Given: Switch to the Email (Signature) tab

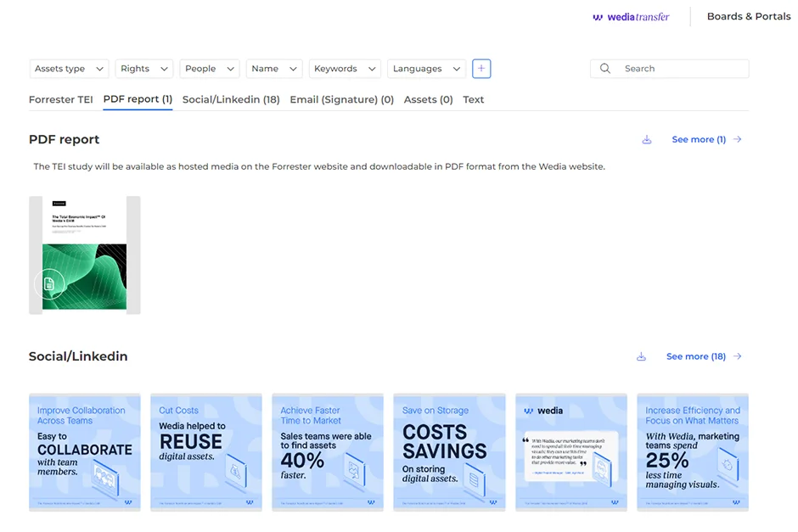Looking at the screenshot, I should pyautogui.click(x=341, y=99).
